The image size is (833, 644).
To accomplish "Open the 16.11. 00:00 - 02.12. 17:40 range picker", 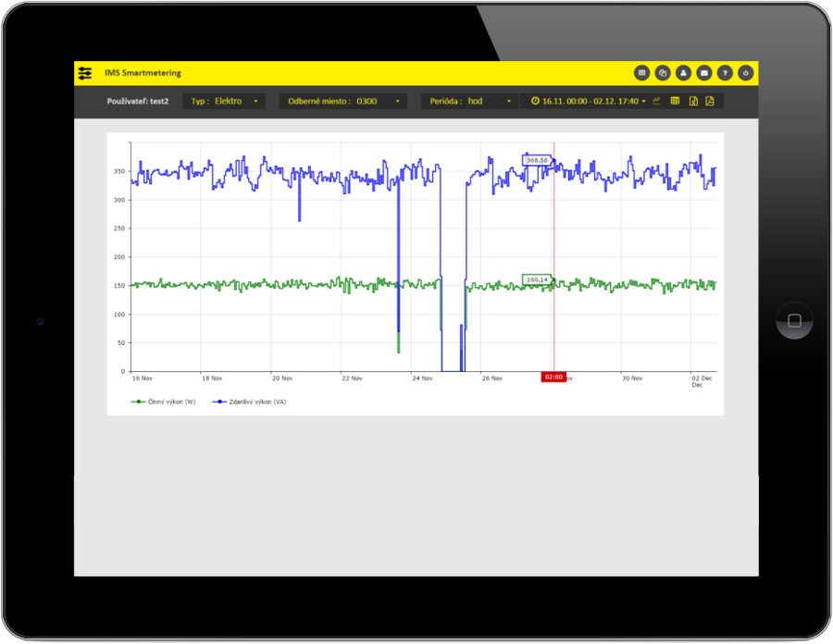I will (x=589, y=101).
